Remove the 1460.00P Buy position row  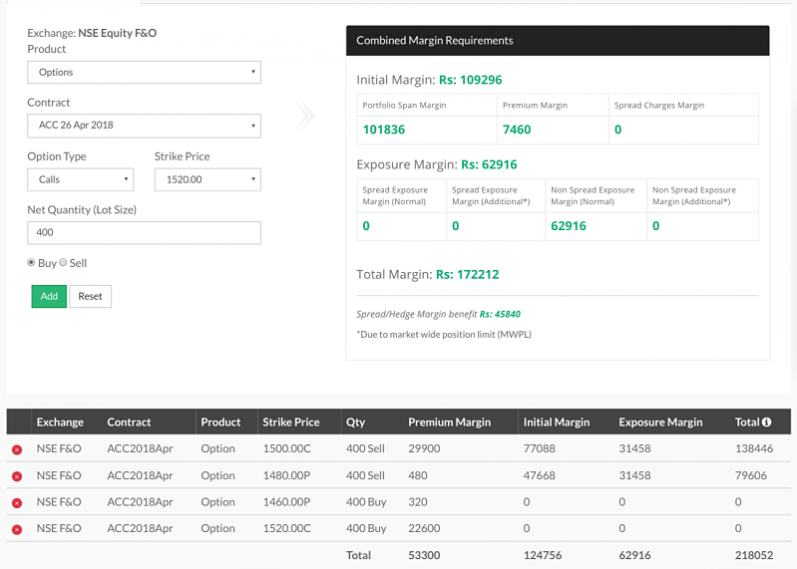tap(17, 503)
